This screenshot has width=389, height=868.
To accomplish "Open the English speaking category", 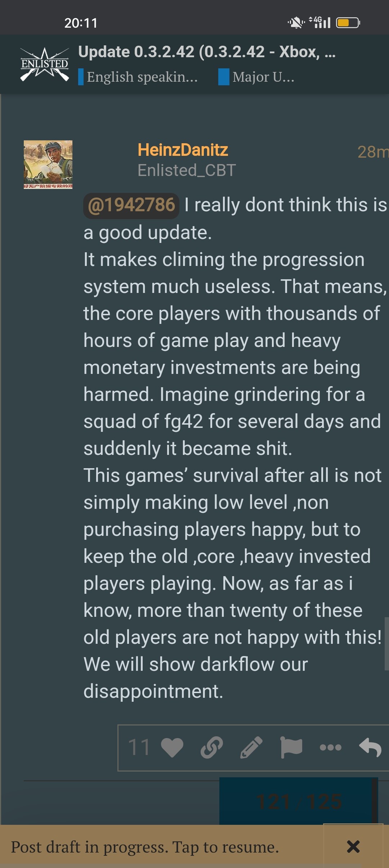I will 142,77.
